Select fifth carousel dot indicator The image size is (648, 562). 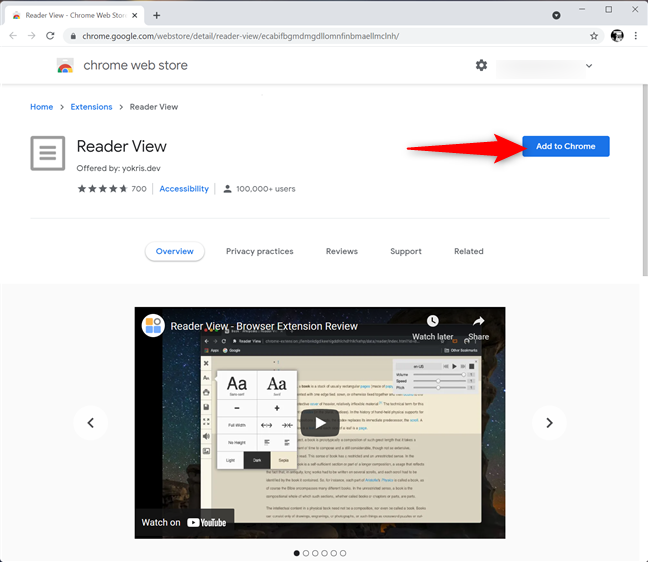334,553
